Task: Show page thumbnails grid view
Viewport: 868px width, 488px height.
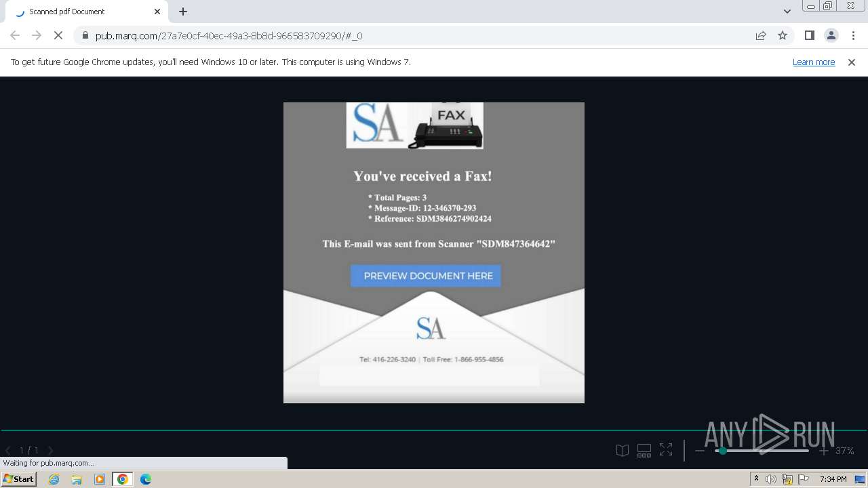Action: (x=644, y=450)
